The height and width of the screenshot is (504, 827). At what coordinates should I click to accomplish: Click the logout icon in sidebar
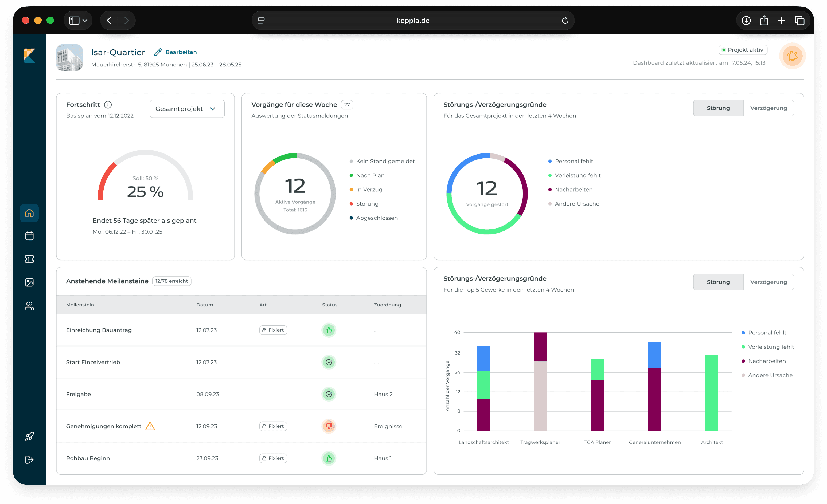(29, 460)
